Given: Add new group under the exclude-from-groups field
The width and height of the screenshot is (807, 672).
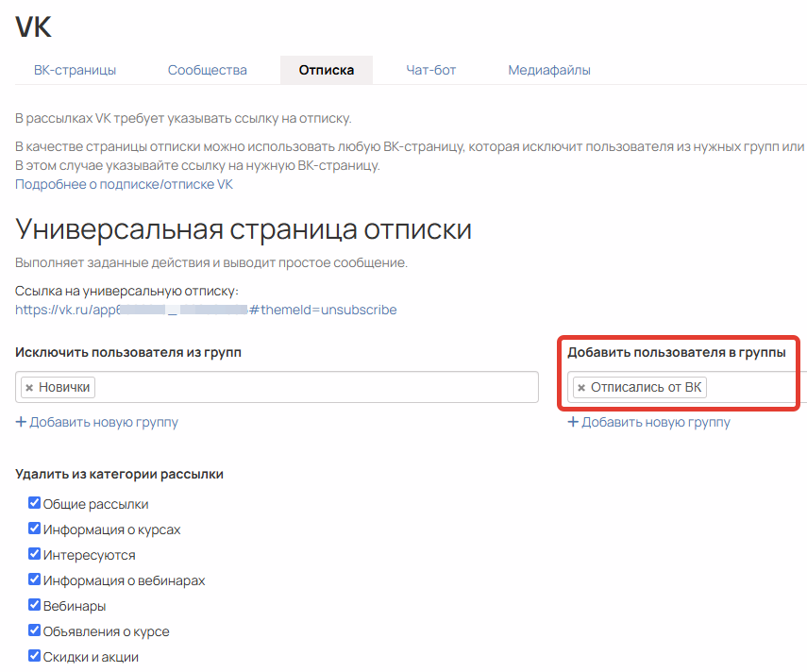Looking at the screenshot, I should [97, 422].
